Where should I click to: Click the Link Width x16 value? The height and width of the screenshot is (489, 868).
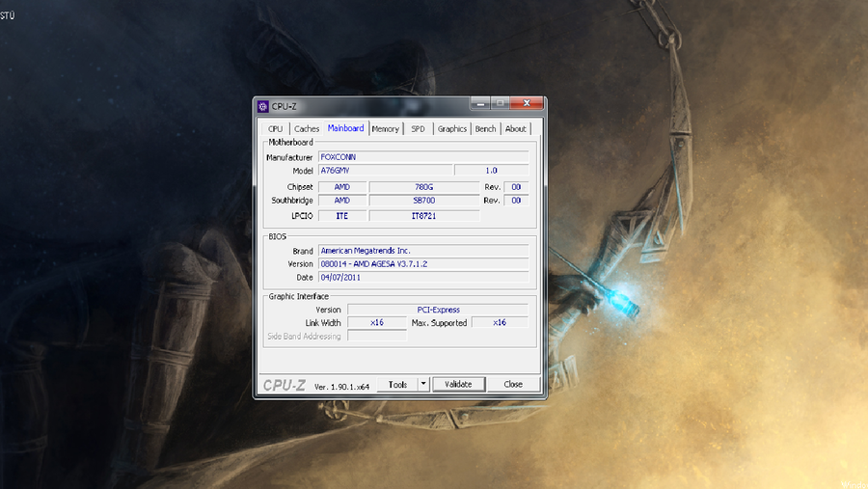(x=377, y=322)
